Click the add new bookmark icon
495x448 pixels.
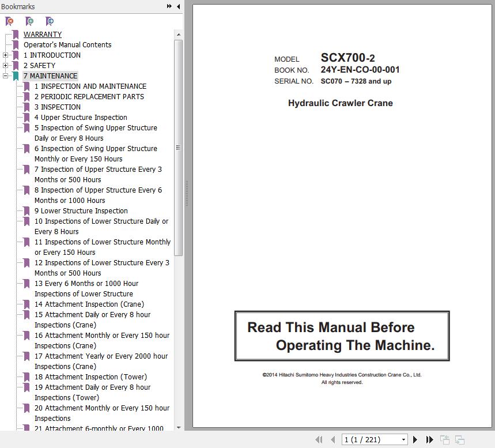pos(29,21)
